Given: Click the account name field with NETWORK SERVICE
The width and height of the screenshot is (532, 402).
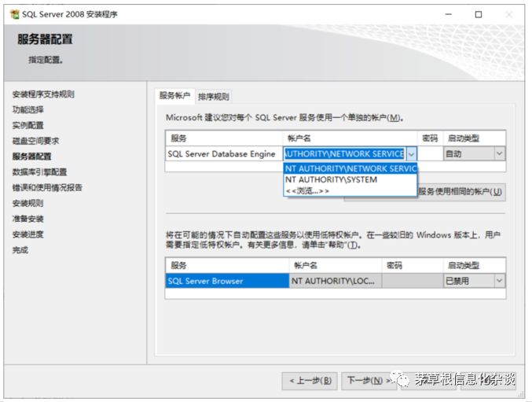Looking at the screenshot, I should click(344, 154).
